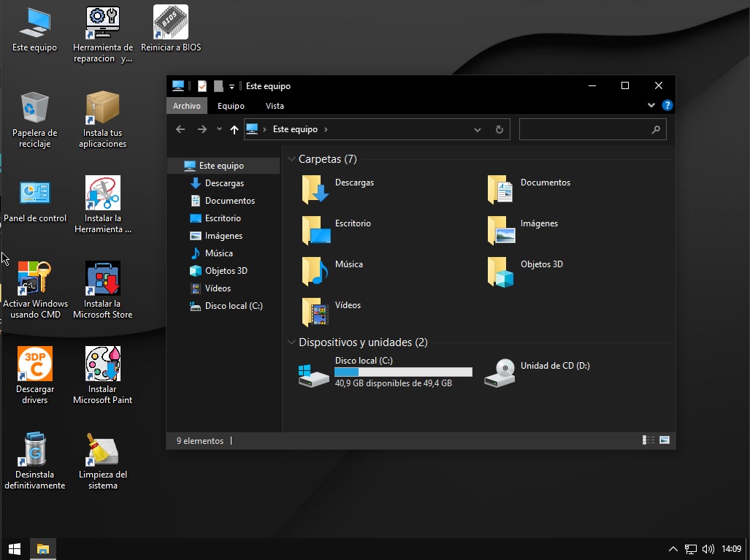Select Instala tus aplicaciones shortcut
The image size is (750, 560).
[x=103, y=120]
